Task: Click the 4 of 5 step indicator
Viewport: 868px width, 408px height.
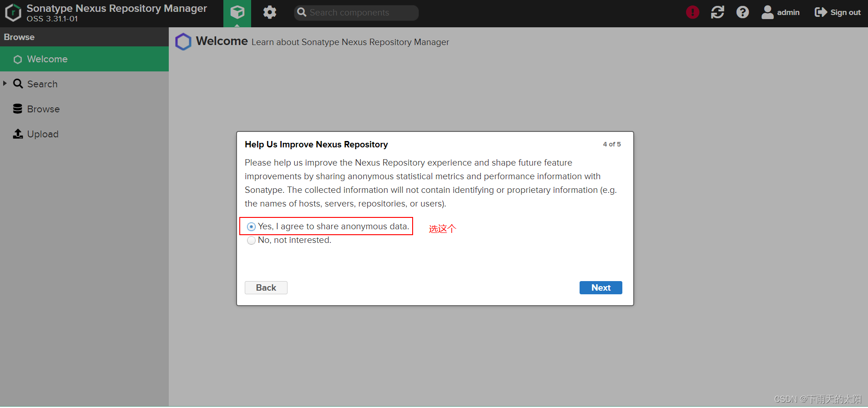Action: tap(612, 144)
